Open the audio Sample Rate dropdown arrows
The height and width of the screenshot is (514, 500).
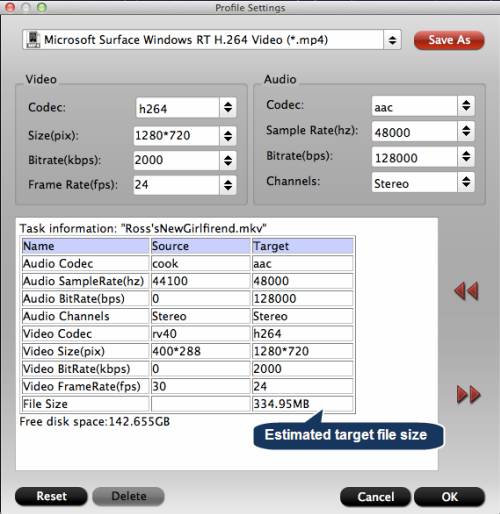[466, 131]
